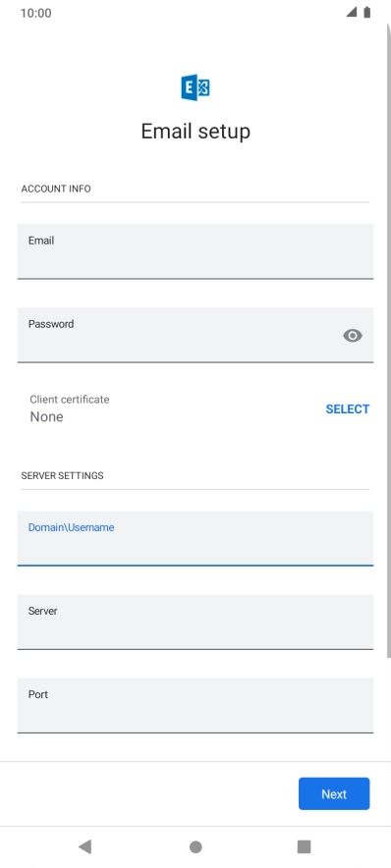Focus the Email input field
Image resolution: width=391 pixels, height=868 pixels.
[x=195, y=251]
